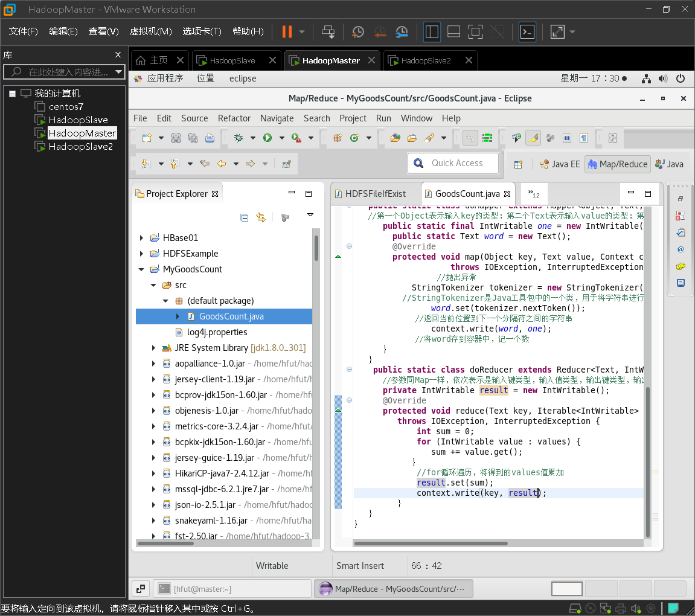Expand the HBase01 project node
The image size is (695, 616).
pos(141,238)
